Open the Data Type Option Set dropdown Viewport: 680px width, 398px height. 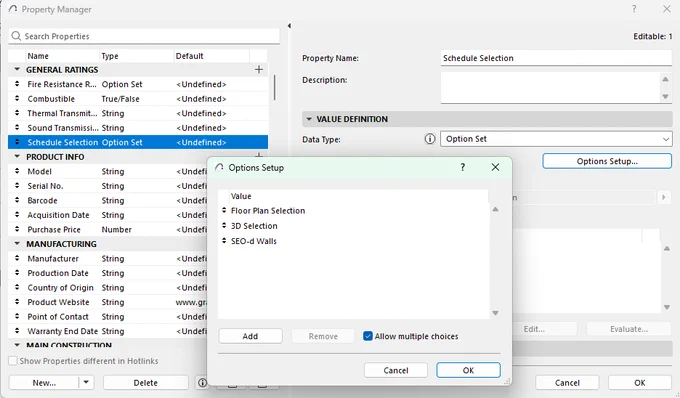(x=556, y=139)
